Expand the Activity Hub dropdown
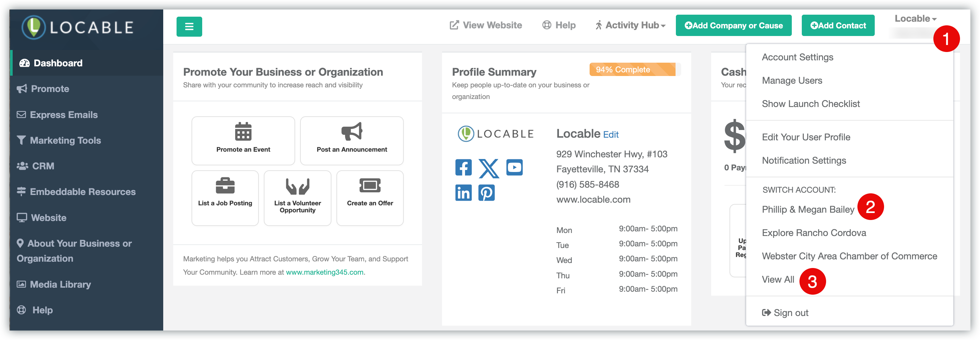The width and height of the screenshot is (980, 340). (x=630, y=25)
